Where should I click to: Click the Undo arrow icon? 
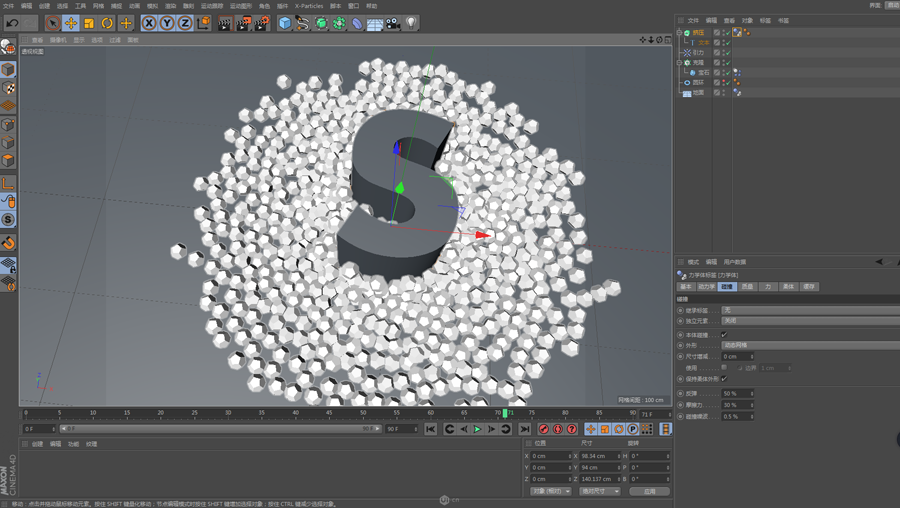click(13, 24)
